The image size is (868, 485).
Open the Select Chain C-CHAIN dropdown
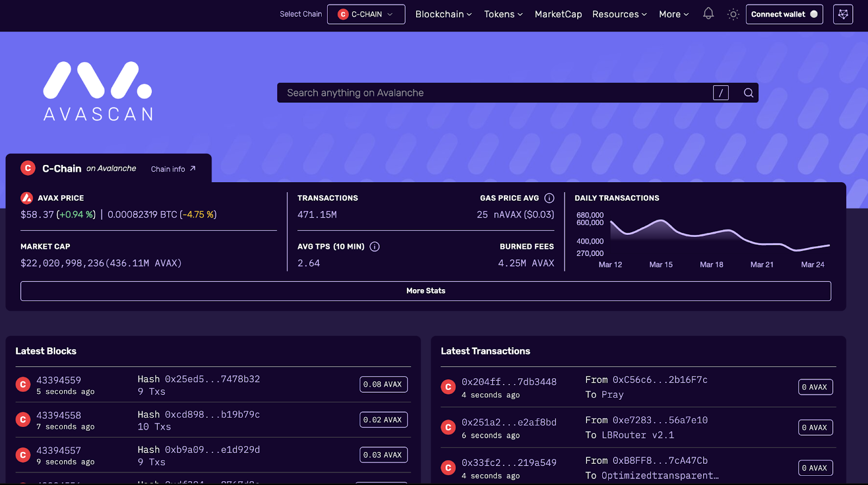366,14
